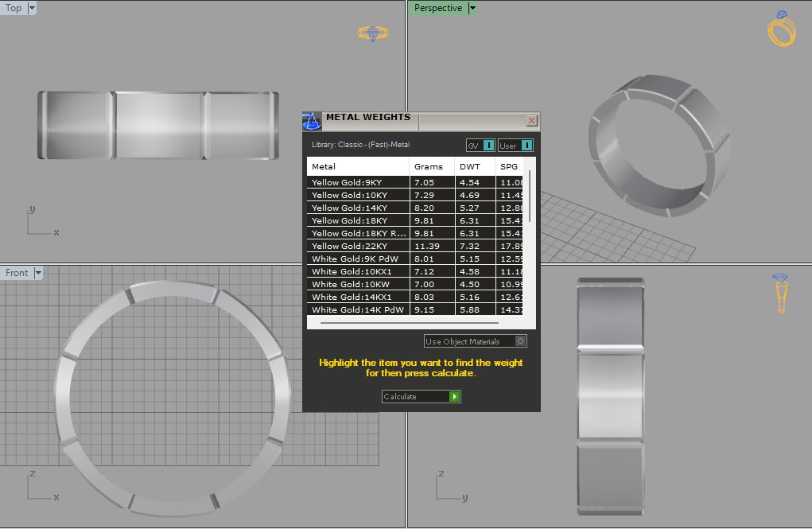
Task: Select the Yellow Gold:22KY row
Action: click(415, 246)
